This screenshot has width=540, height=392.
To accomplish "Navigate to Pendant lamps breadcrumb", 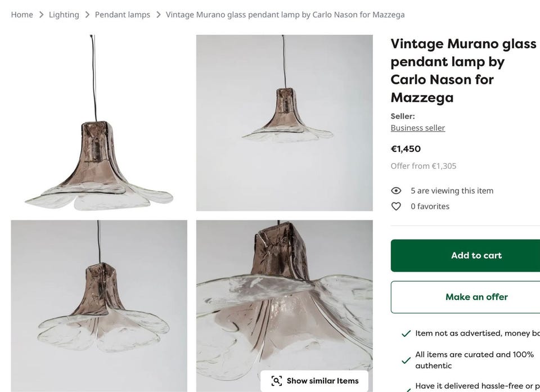I will (x=123, y=15).
